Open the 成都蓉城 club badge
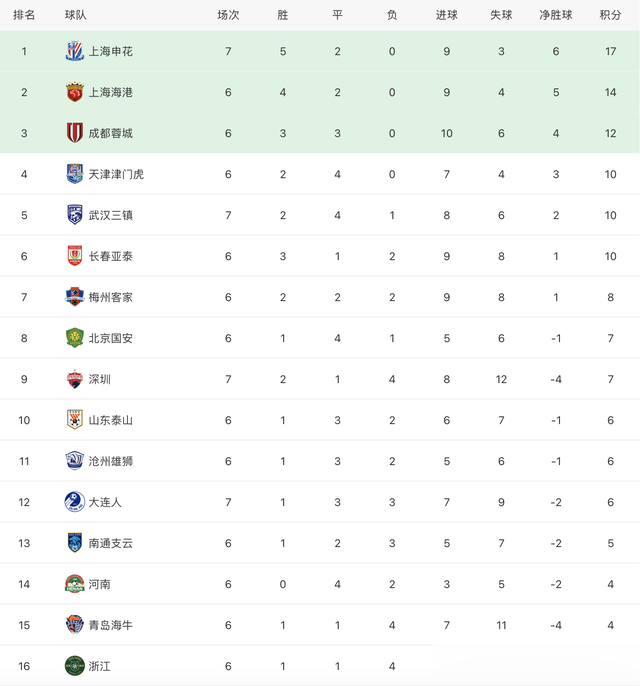 pos(74,133)
